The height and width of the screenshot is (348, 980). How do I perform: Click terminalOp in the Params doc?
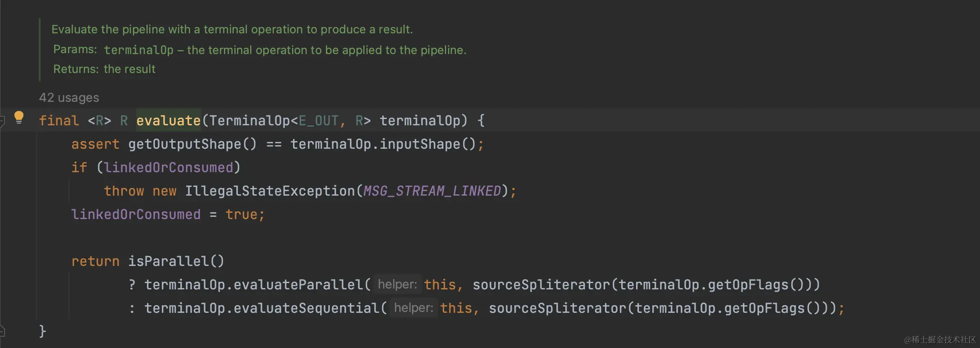click(138, 50)
